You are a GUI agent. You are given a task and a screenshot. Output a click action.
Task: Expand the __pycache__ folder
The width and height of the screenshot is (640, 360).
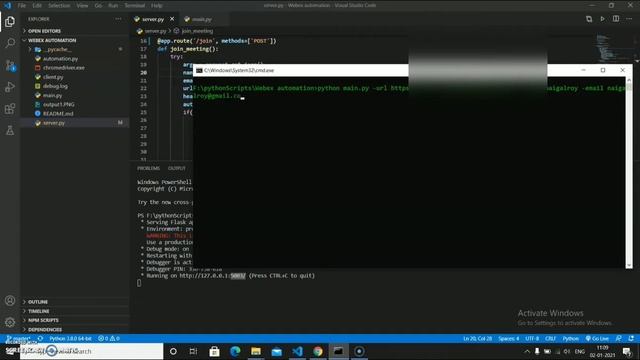75,49
